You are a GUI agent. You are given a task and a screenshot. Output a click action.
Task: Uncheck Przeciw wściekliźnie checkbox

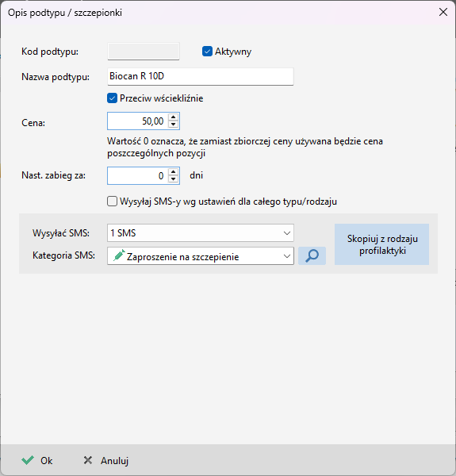113,98
